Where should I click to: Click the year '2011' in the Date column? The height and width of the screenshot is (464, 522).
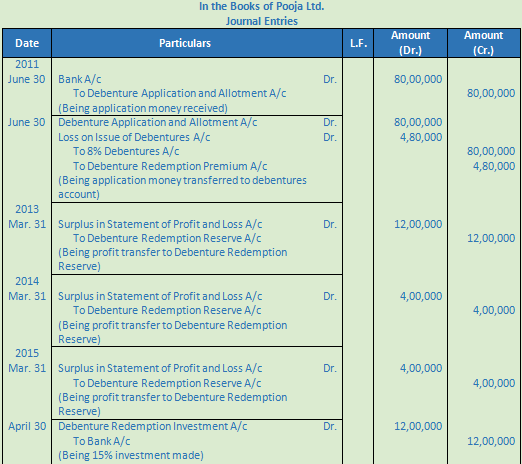click(27, 64)
